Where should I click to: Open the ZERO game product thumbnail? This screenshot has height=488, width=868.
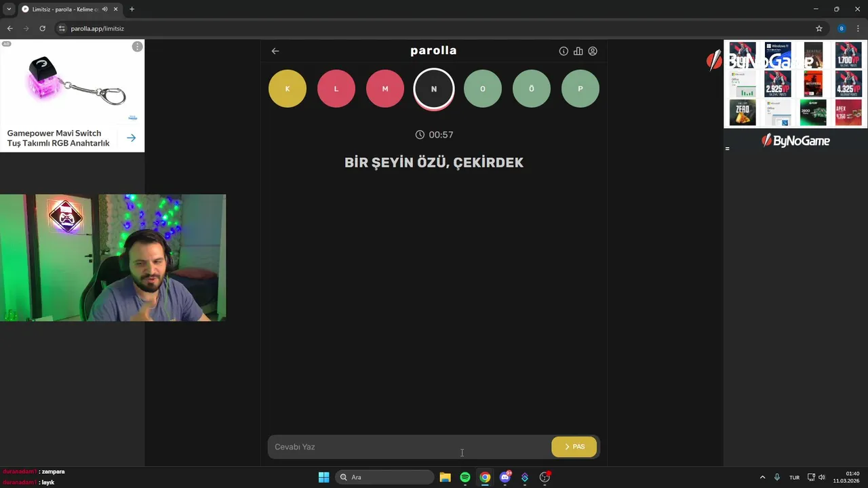[743, 113]
